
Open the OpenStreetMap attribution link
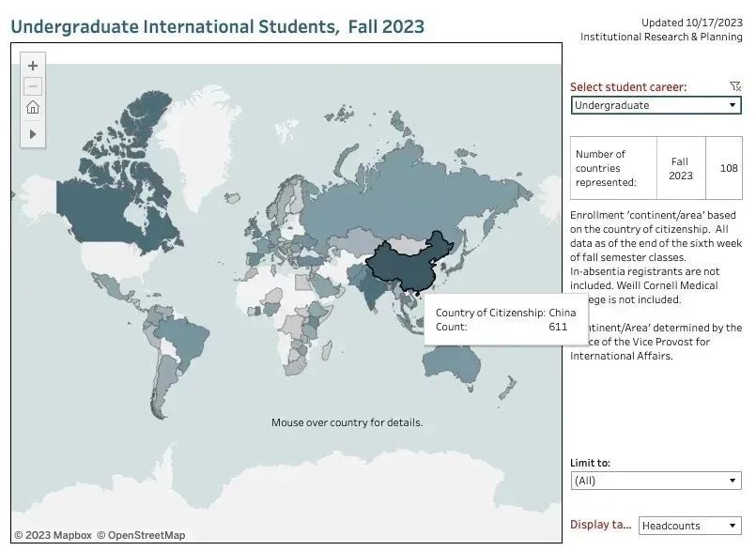142,534
